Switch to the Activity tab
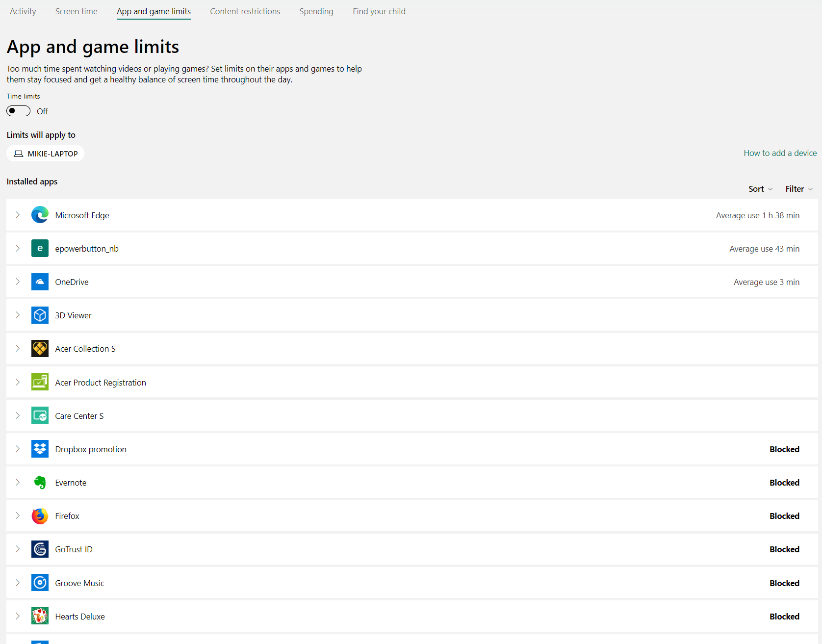 pos(23,11)
